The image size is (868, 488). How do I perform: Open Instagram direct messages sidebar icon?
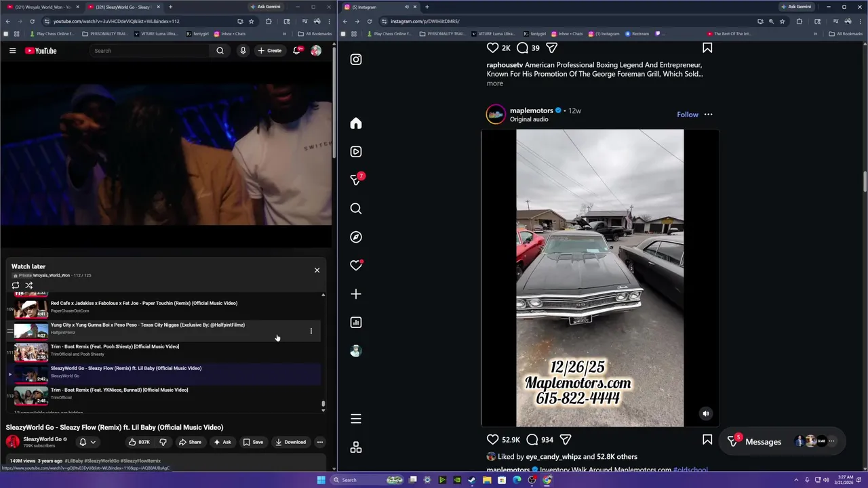[356, 180]
